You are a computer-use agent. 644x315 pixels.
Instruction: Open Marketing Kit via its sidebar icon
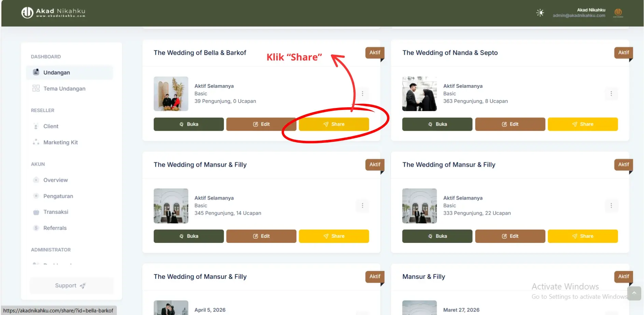(x=36, y=142)
